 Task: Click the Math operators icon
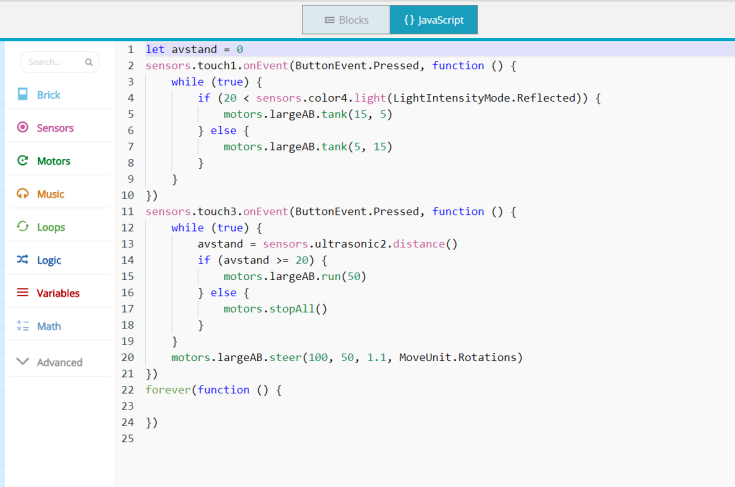22,325
